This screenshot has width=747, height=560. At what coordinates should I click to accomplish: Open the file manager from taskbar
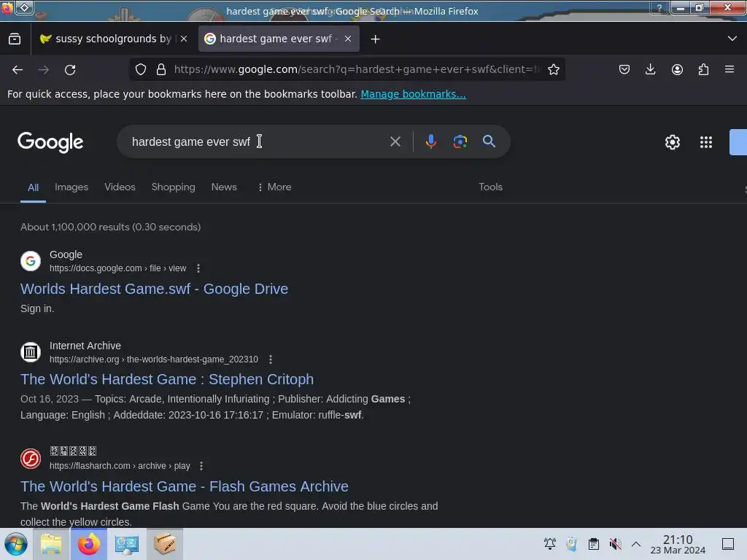pyautogui.click(x=51, y=544)
